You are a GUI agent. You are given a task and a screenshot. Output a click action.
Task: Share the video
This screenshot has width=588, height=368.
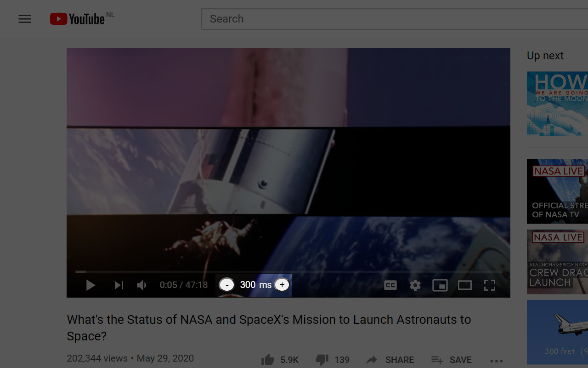(x=390, y=360)
